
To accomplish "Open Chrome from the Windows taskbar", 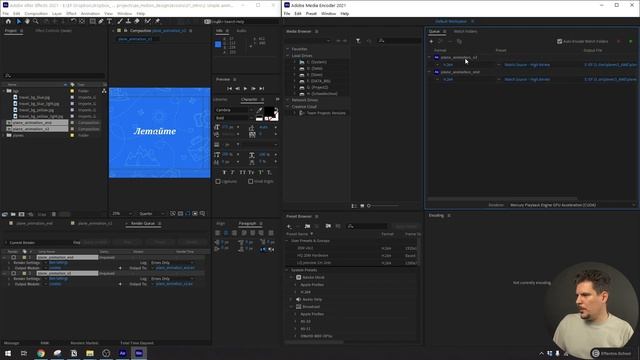I will pyautogui.click(x=41, y=353).
